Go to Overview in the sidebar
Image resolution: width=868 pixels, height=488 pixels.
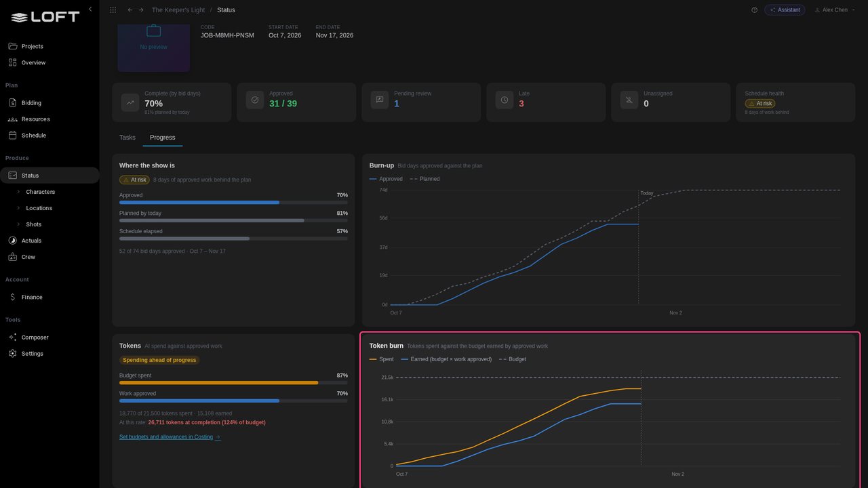point(50,62)
